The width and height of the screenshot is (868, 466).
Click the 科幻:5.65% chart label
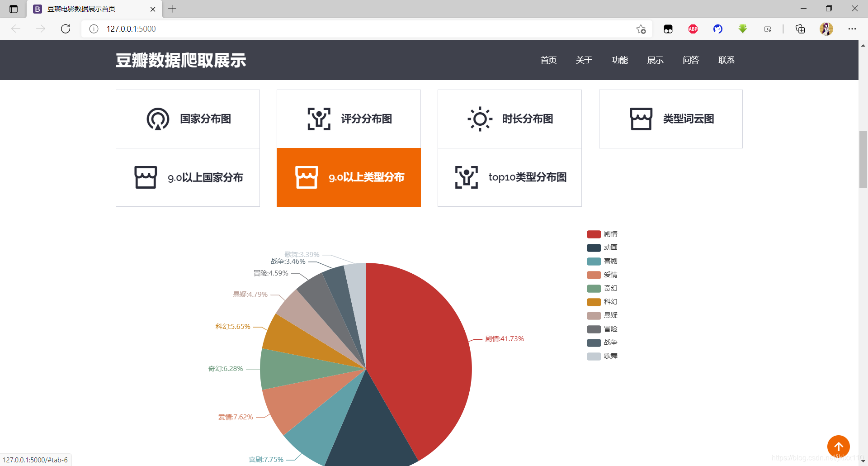click(x=233, y=327)
